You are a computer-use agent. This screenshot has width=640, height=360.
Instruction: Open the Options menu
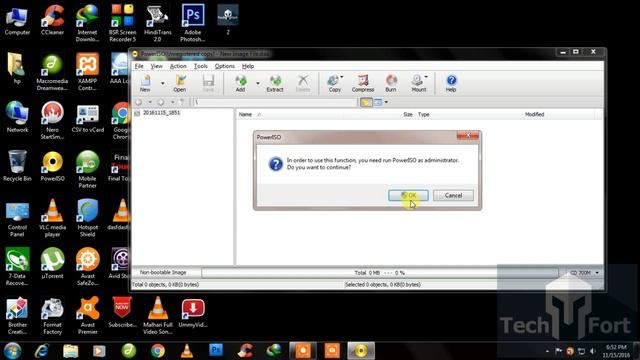point(224,66)
